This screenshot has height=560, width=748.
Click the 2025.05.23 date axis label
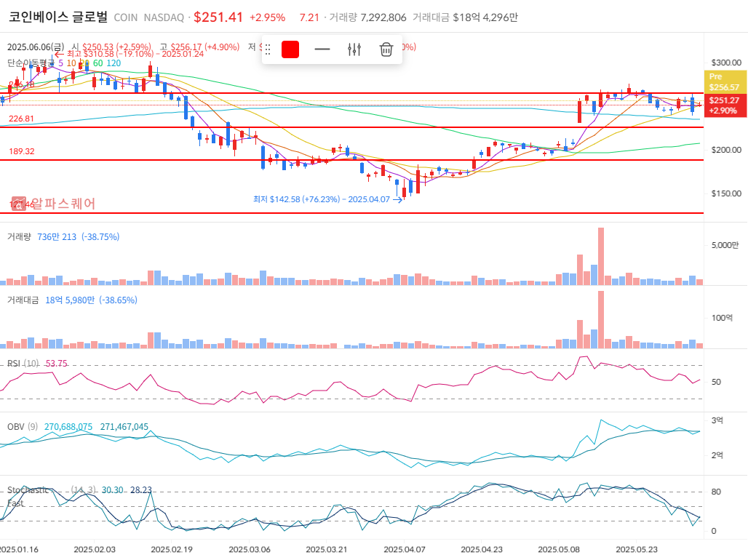coord(637,550)
